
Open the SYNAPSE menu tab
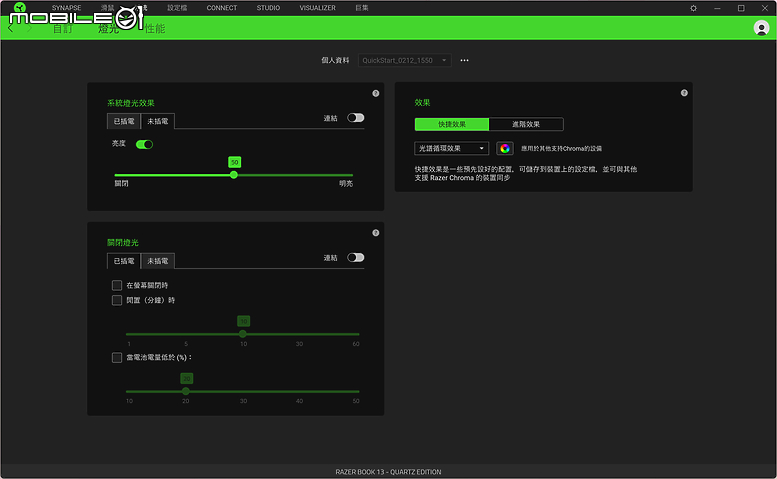click(66, 8)
